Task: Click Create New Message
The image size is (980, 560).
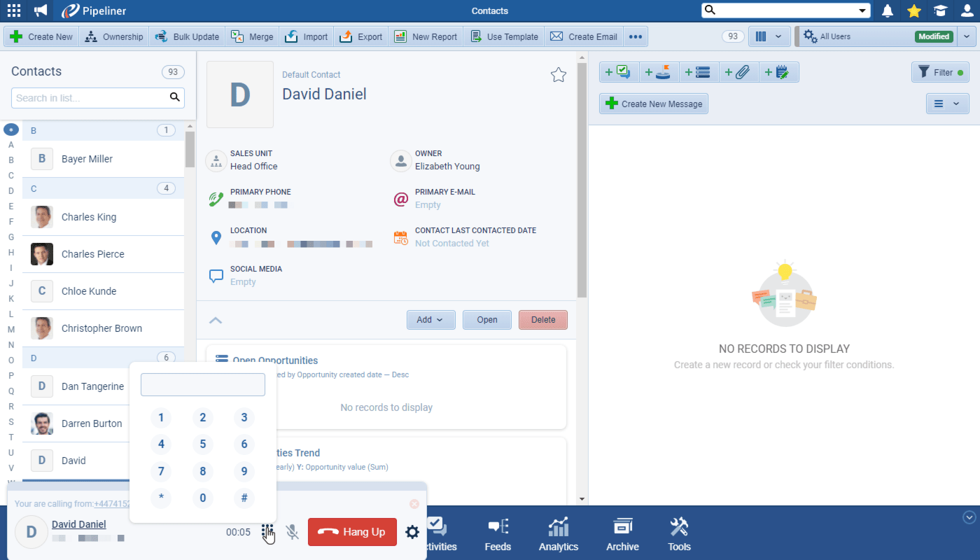Action: 653,103
